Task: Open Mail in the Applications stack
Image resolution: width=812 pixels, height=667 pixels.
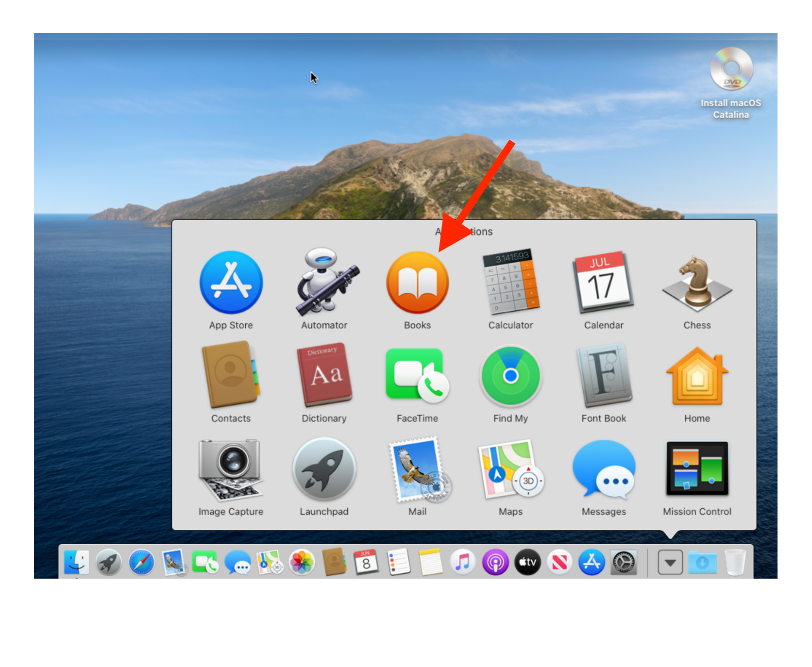Action: [420, 469]
